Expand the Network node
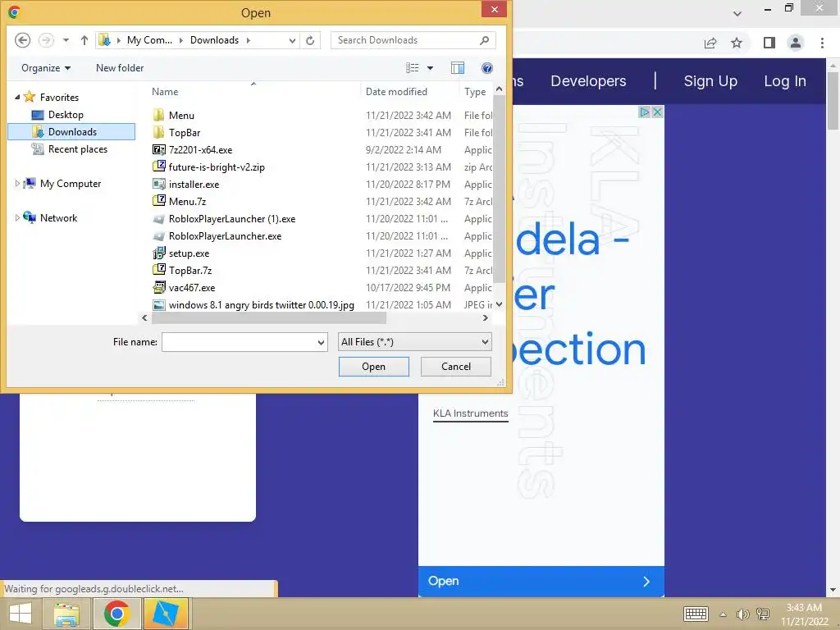The width and height of the screenshot is (840, 630). pyautogui.click(x=17, y=217)
